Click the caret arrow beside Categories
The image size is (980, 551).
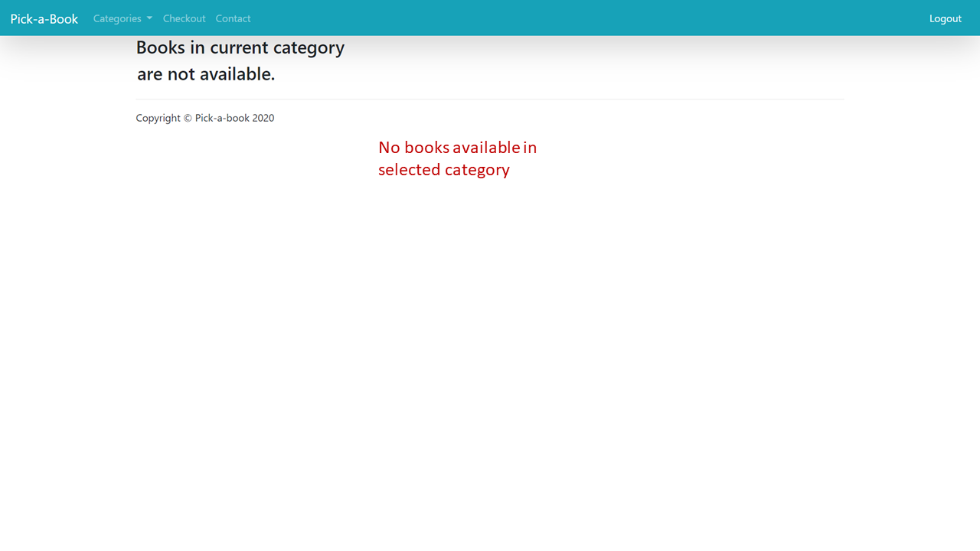[149, 18]
